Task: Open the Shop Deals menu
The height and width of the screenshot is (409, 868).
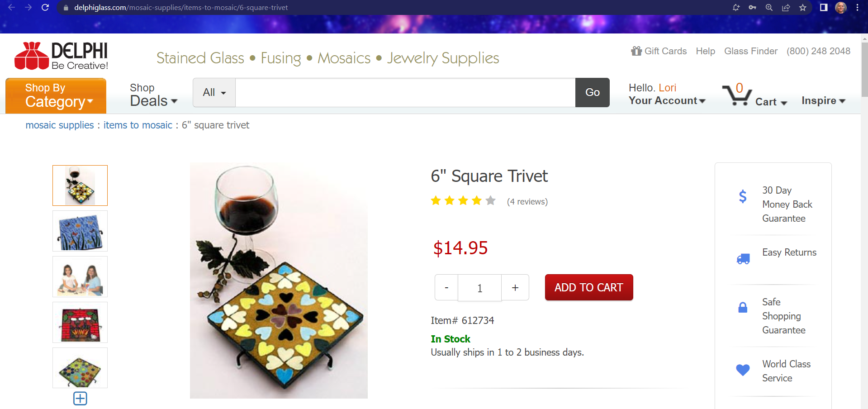Action: point(153,95)
